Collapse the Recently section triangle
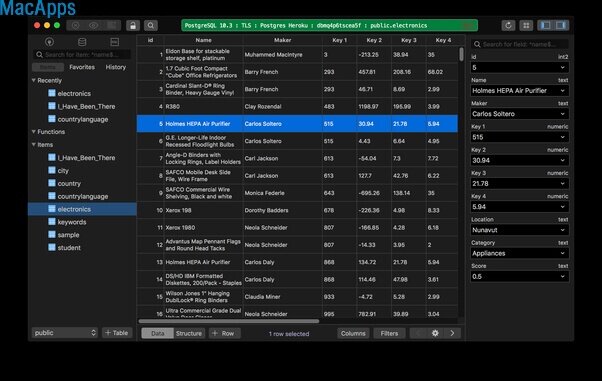This screenshot has width=602, height=381. (x=33, y=80)
